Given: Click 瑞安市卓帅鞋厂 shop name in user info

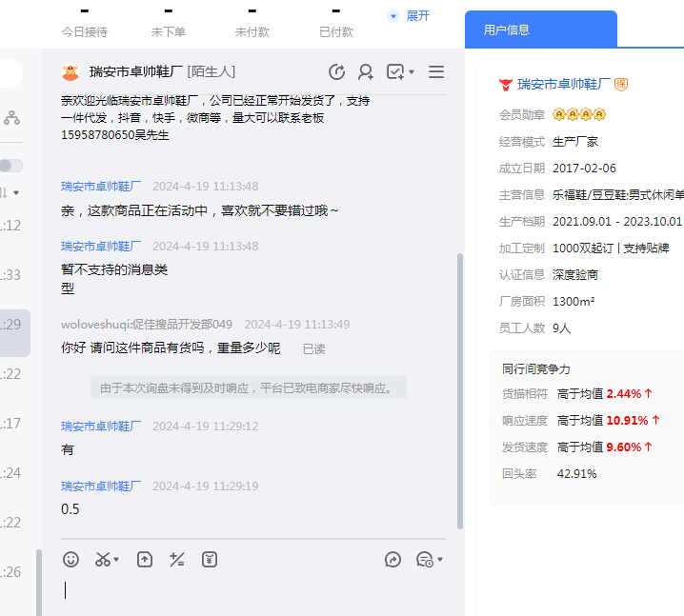Looking at the screenshot, I should [x=562, y=84].
